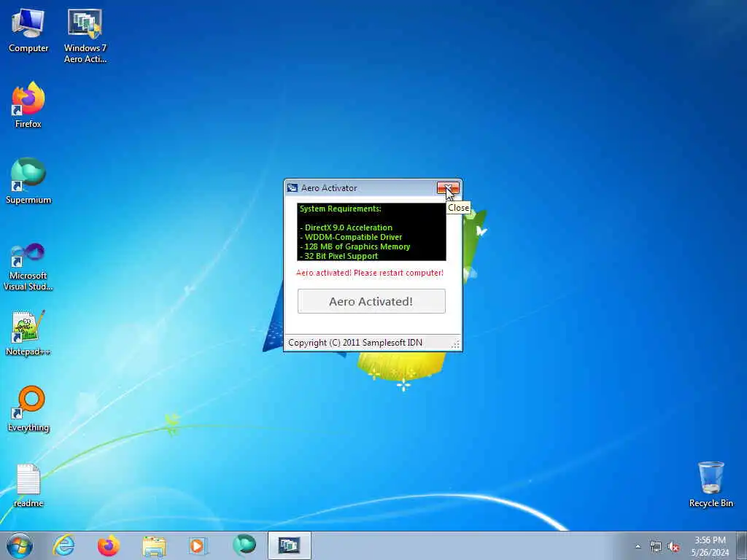
Task: Click the Show Desktop strip at taskbar end
Action: coord(741,545)
